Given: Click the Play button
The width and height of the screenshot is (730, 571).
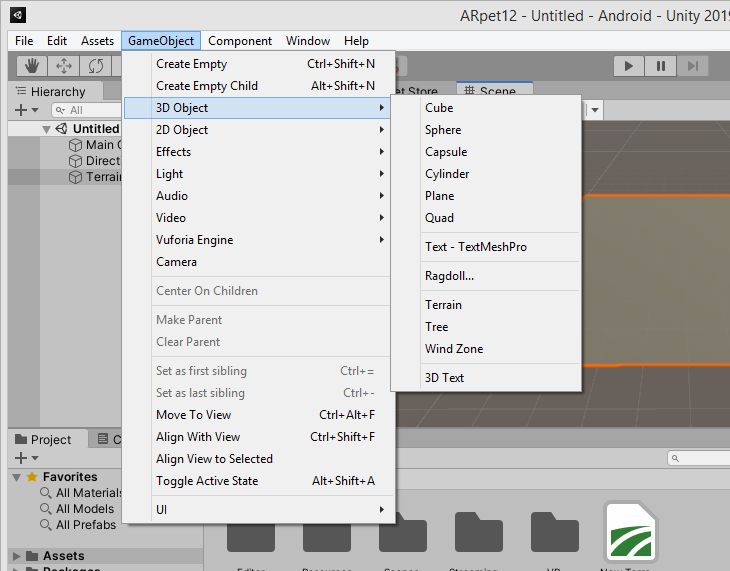Looking at the screenshot, I should pos(629,66).
